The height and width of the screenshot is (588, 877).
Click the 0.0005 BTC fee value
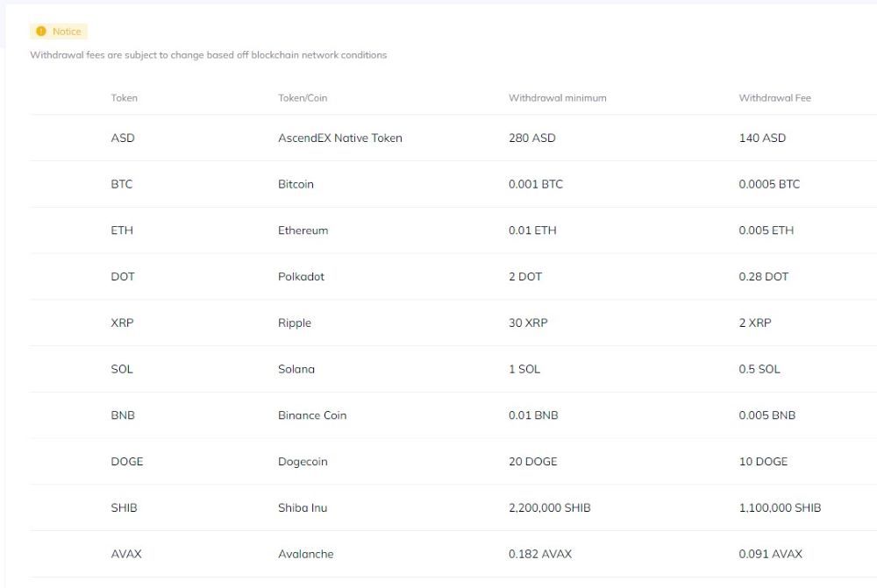point(769,184)
